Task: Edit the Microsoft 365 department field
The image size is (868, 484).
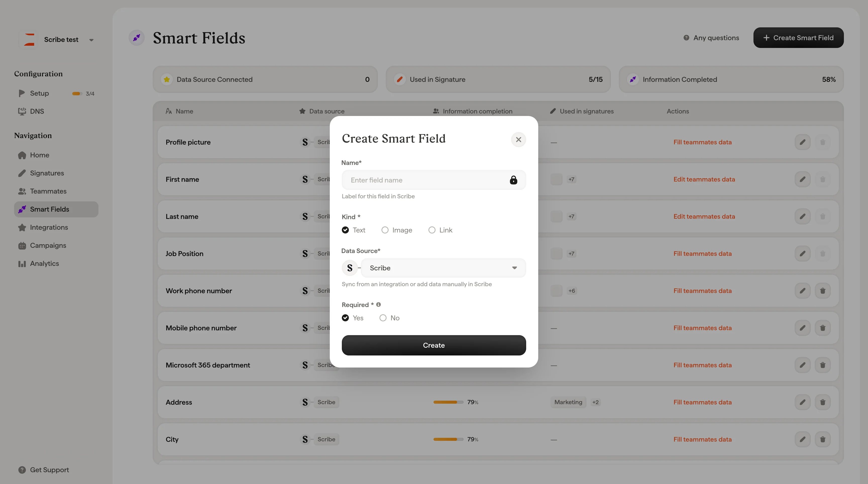Action: [802, 365]
